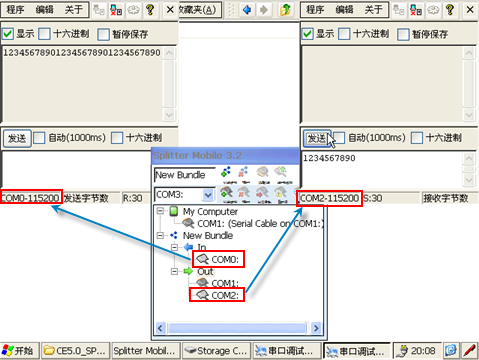479x360 pixels.
Task: Check 暂停保存 in the COM2 window
Action: (403, 34)
